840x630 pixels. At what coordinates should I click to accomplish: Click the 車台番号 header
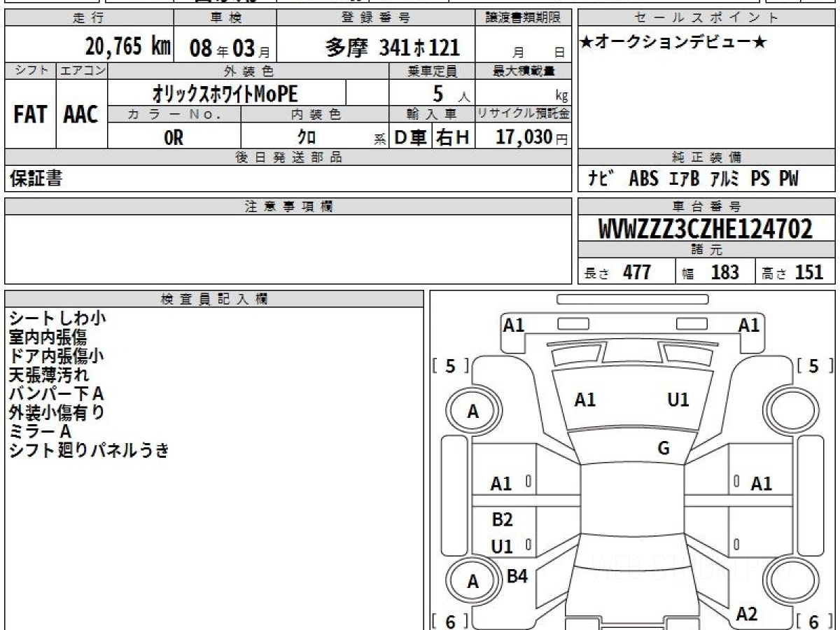706,206
